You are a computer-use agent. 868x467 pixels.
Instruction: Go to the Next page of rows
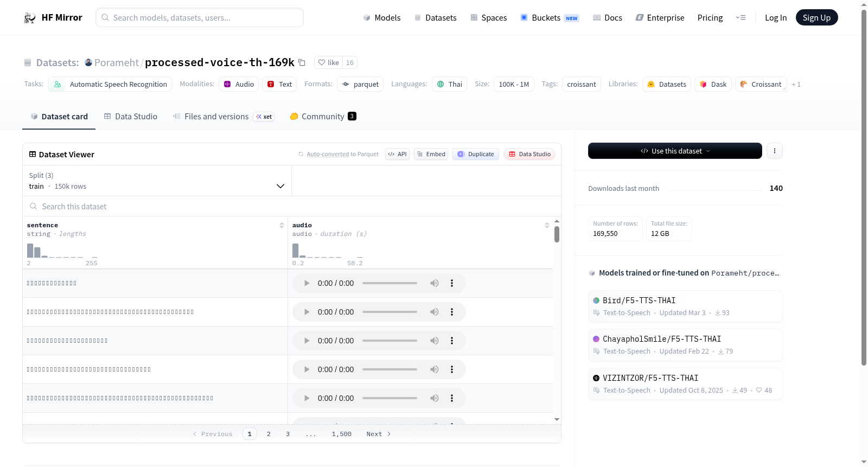pyautogui.click(x=379, y=434)
